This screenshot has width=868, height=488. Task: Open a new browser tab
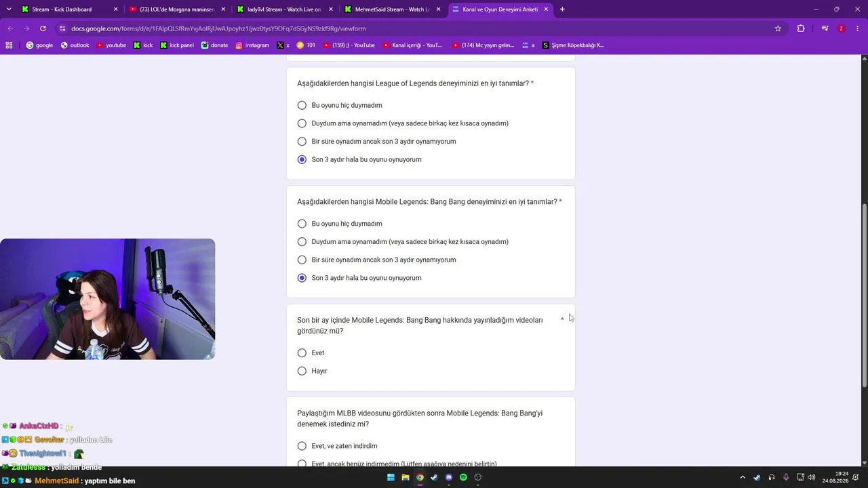coord(562,9)
